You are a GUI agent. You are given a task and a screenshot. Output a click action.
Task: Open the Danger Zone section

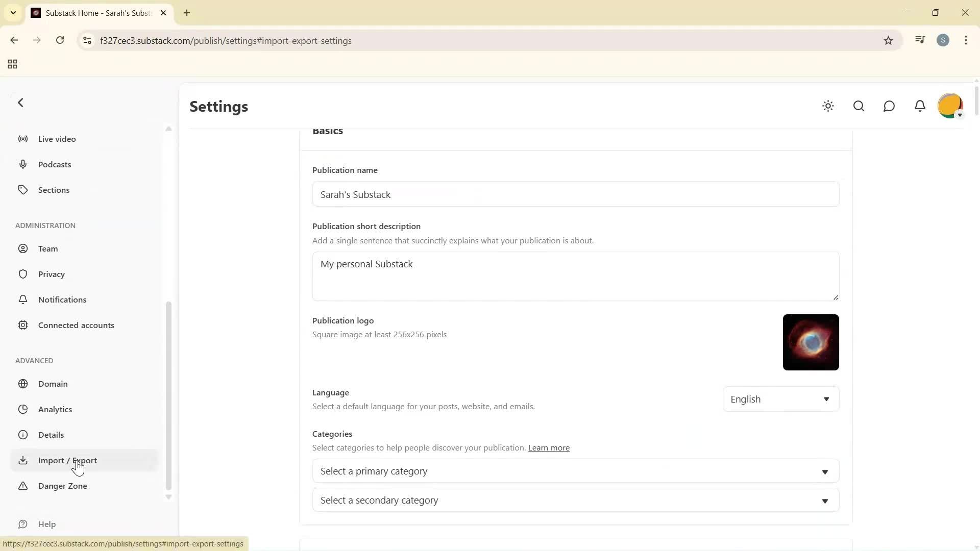click(62, 486)
